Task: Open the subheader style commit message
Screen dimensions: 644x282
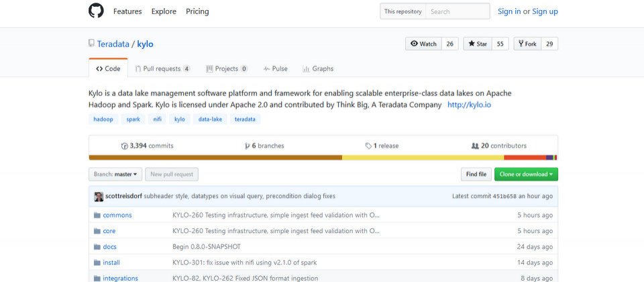Action: (x=239, y=196)
